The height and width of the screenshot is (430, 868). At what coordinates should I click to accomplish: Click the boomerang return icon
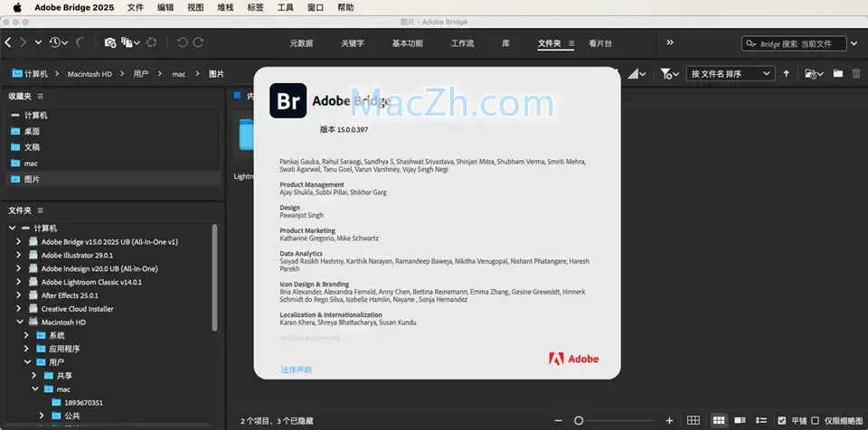80,42
